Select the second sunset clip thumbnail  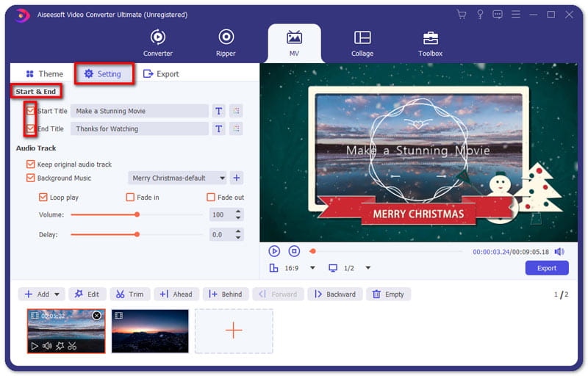tap(150, 331)
